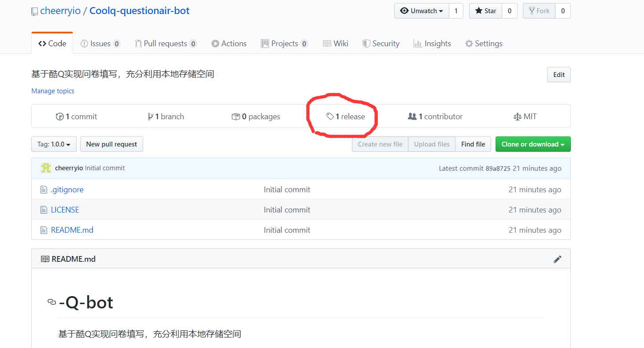This screenshot has height=348, width=644.
Task: Click the Fork button
Action: pos(539,11)
